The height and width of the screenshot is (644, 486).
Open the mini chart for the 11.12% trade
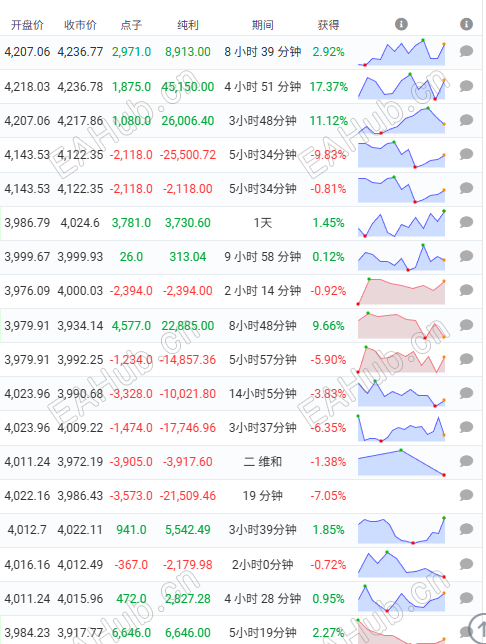tap(401, 120)
